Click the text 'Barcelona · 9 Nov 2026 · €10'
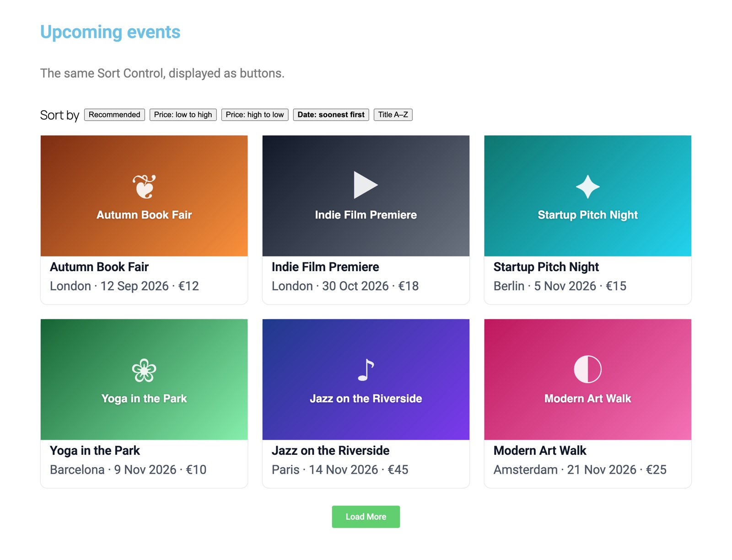The image size is (732, 560). (x=128, y=470)
